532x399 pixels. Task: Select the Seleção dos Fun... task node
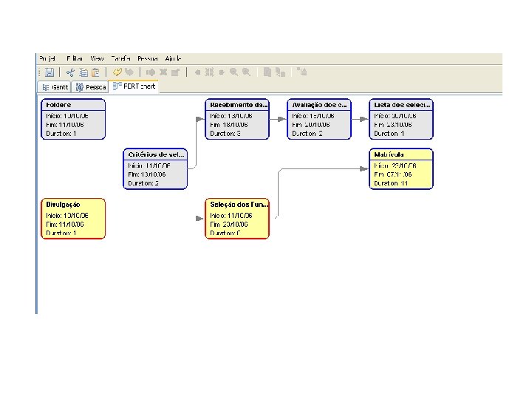point(237,219)
